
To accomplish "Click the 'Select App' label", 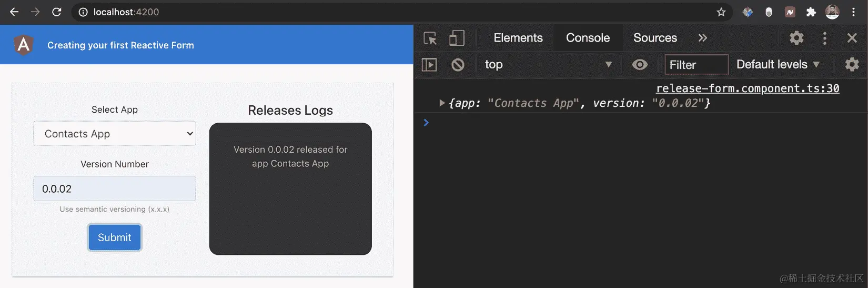I will tap(115, 110).
